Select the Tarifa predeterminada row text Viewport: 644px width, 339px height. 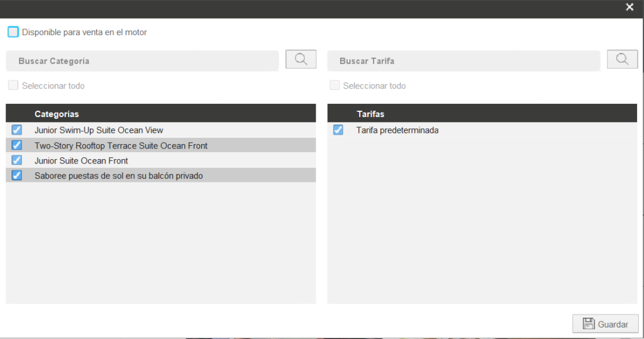(x=397, y=130)
